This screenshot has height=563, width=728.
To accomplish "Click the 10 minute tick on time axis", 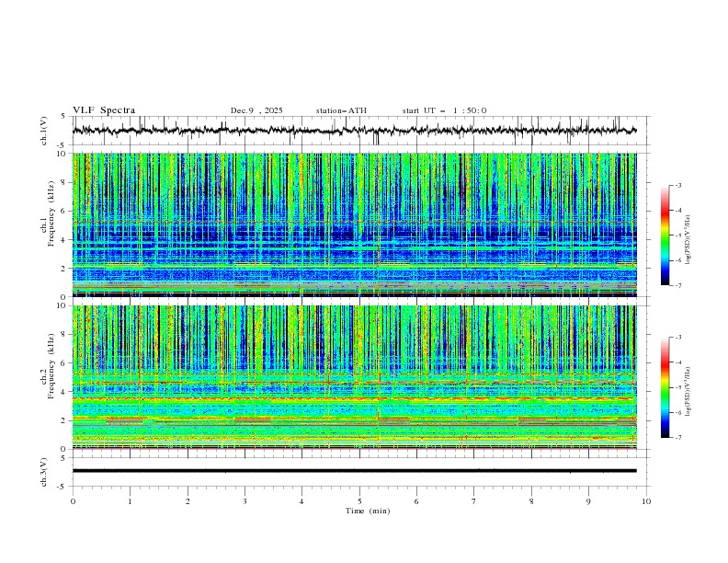I will click(x=646, y=500).
